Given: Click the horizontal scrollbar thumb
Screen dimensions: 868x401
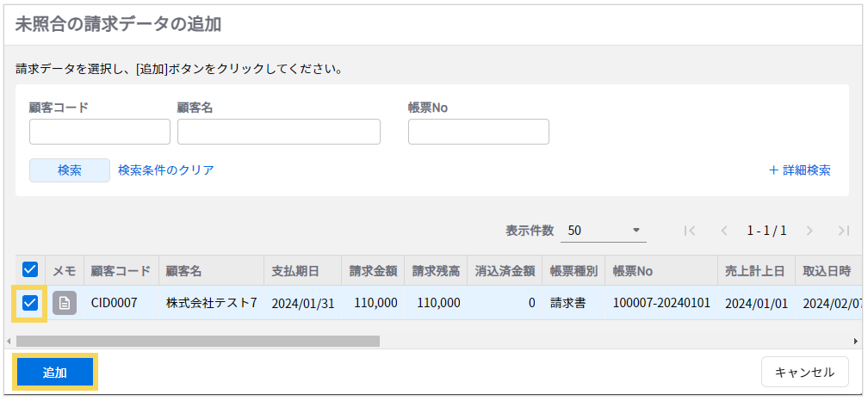Looking at the screenshot, I should (198, 341).
